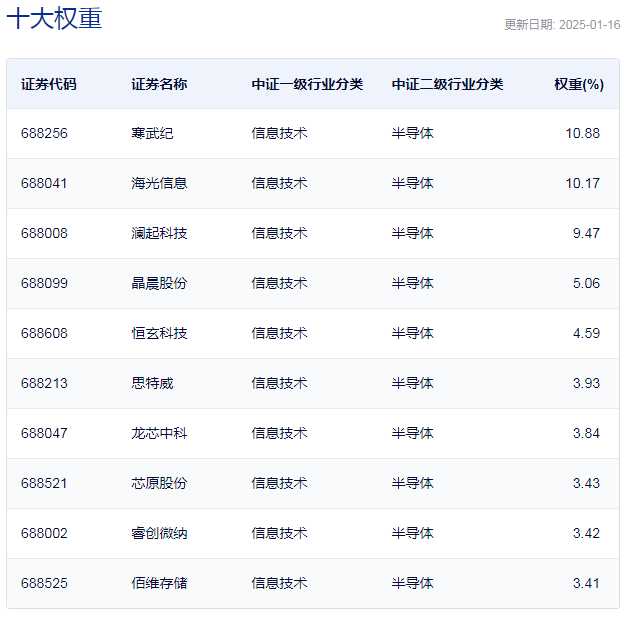Click the 思特威 security name
Viewport: 627px width, 619px height.
click(x=152, y=383)
